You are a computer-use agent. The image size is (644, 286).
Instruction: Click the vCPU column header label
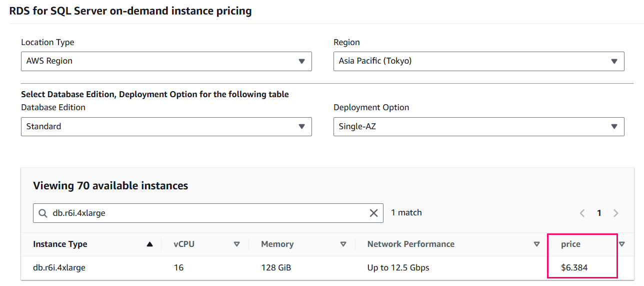[x=184, y=244]
